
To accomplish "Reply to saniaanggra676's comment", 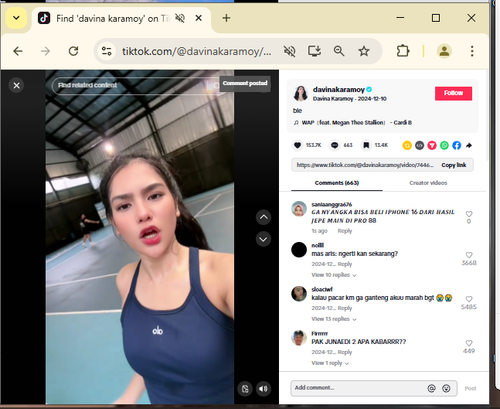I will (x=345, y=231).
